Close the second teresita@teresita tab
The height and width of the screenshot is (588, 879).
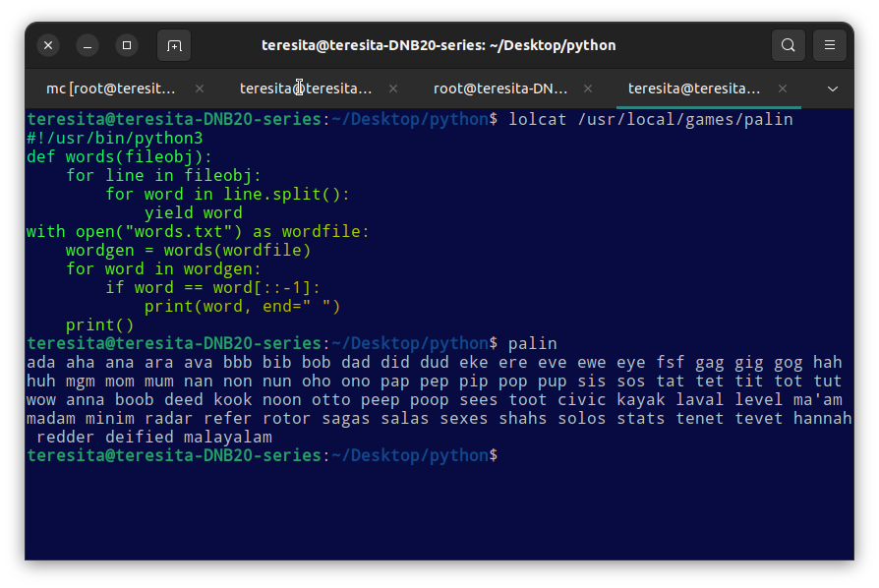pyautogui.click(x=394, y=88)
